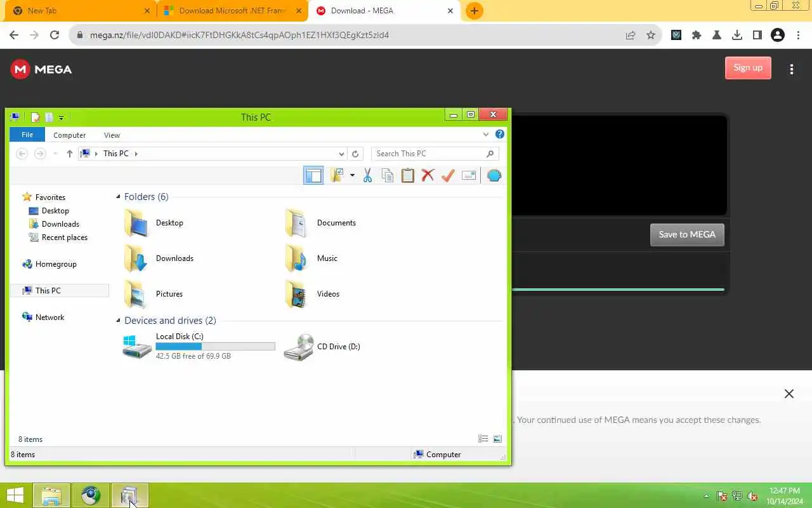The width and height of the screenshot is (812, 508).
Task: Expand the breadcrumb arrow after This PC
Action: (x=136, y=154)
